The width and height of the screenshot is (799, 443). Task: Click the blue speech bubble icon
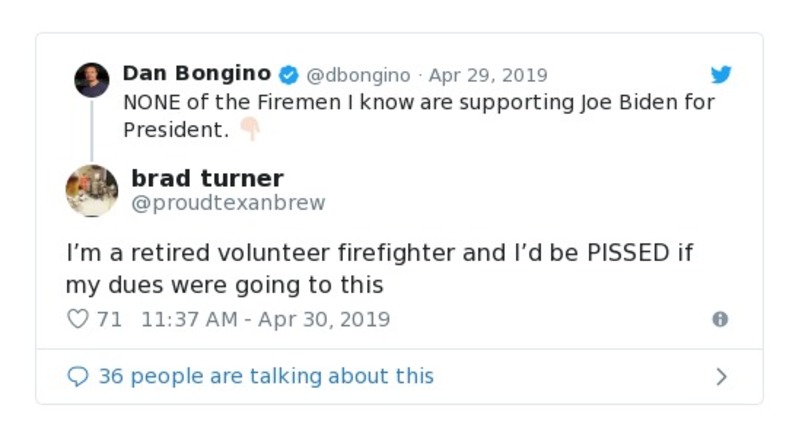[x=77, y=377]
